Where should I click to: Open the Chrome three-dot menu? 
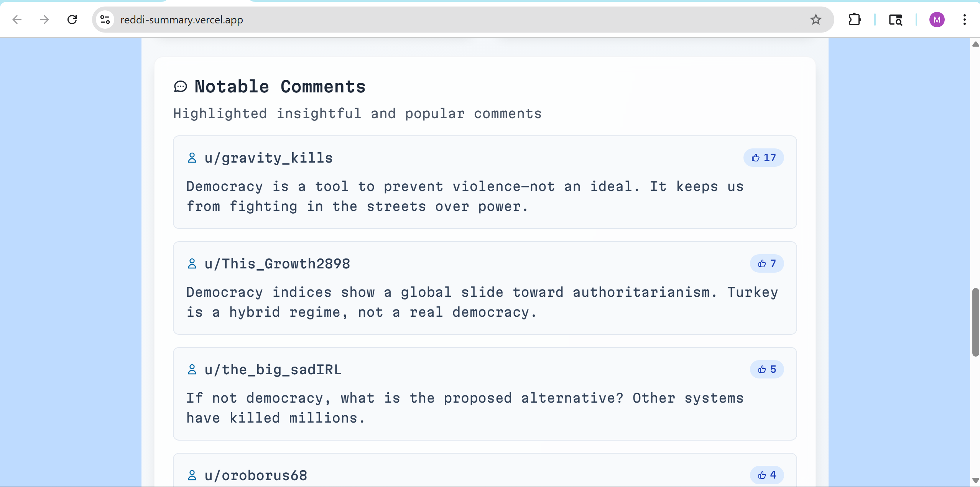click(x=964, y=20)
